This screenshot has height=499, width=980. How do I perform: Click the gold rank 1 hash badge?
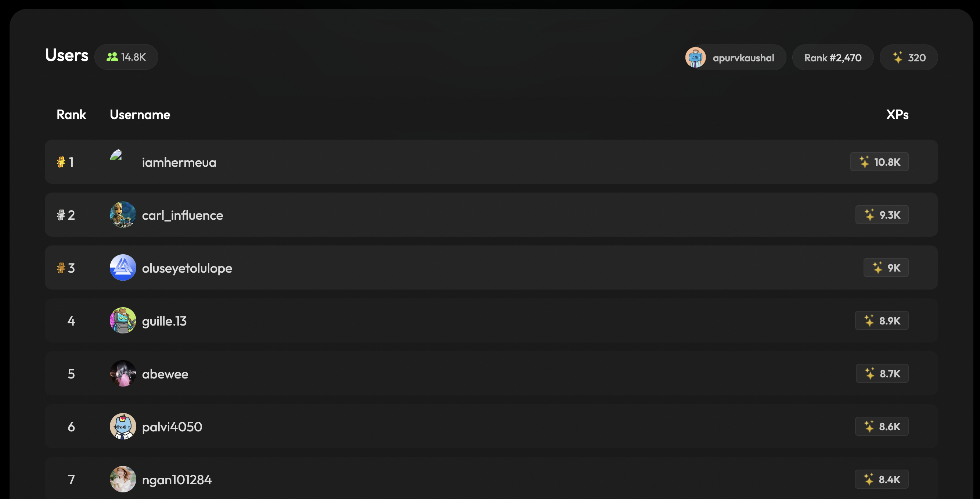[x=61, y=162]
